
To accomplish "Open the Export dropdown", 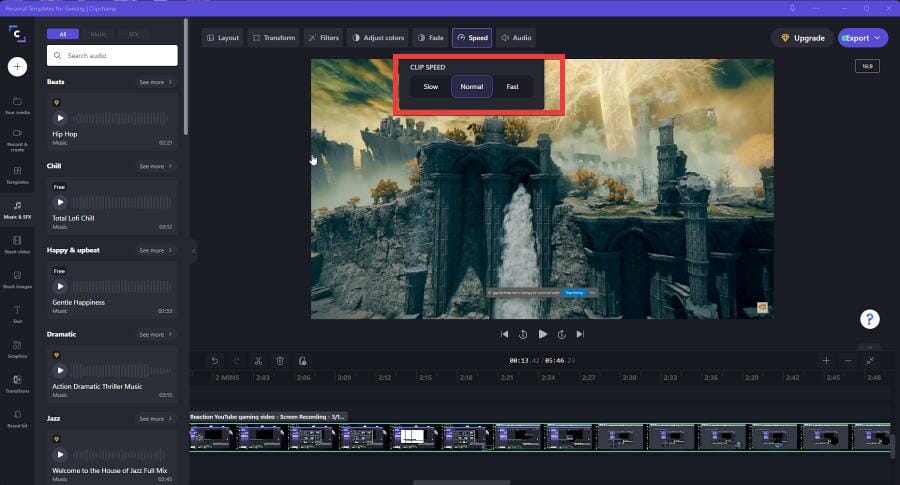I will pyautogui.click(x=863, y=38).
